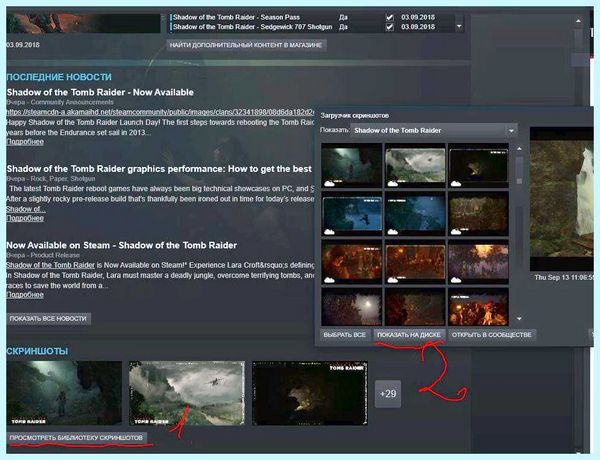This screenshot has height=460, width=600.
Task: Toggle the Season Pass DLC checkbox
Action: click(390, 17)
